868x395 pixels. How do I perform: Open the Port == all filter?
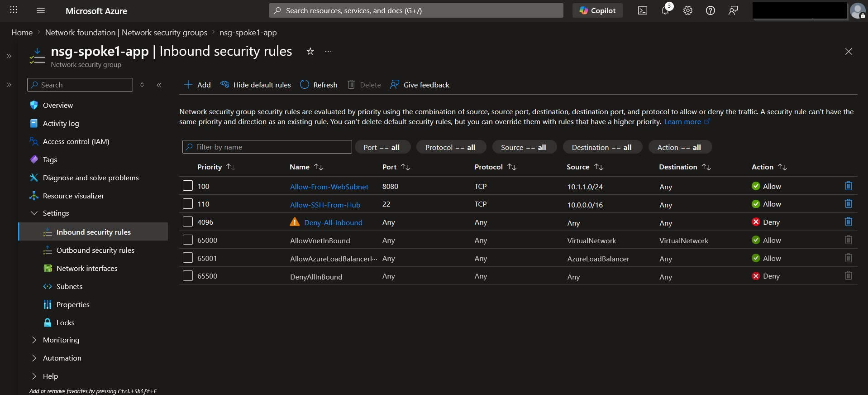[x=382, y=147]
